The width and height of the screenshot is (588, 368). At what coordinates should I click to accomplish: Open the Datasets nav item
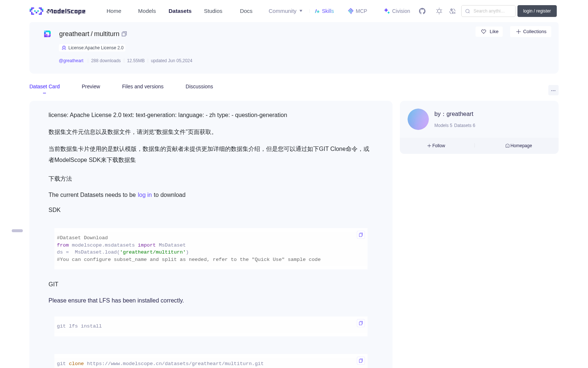point(180,11)
